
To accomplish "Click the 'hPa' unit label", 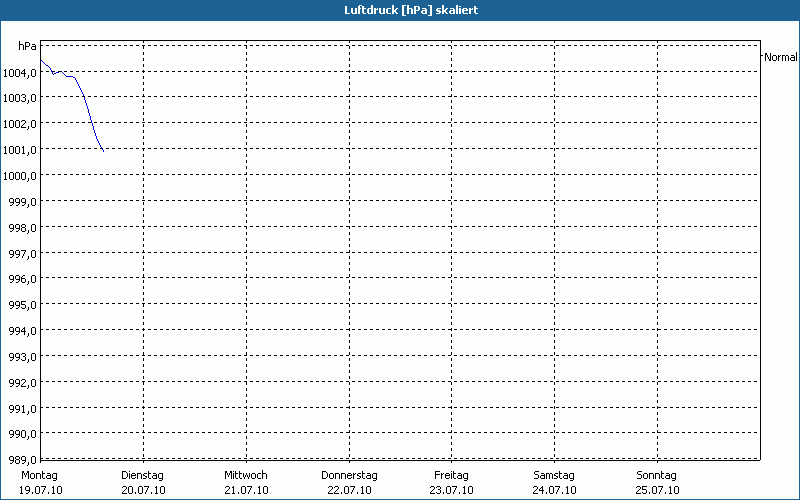I will tap(28, 46).
